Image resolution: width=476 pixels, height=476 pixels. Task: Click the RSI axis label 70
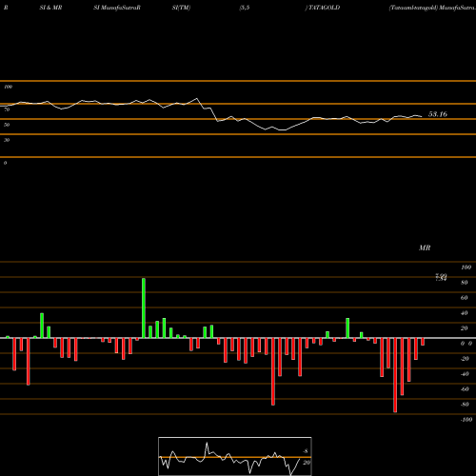(7, 109)
